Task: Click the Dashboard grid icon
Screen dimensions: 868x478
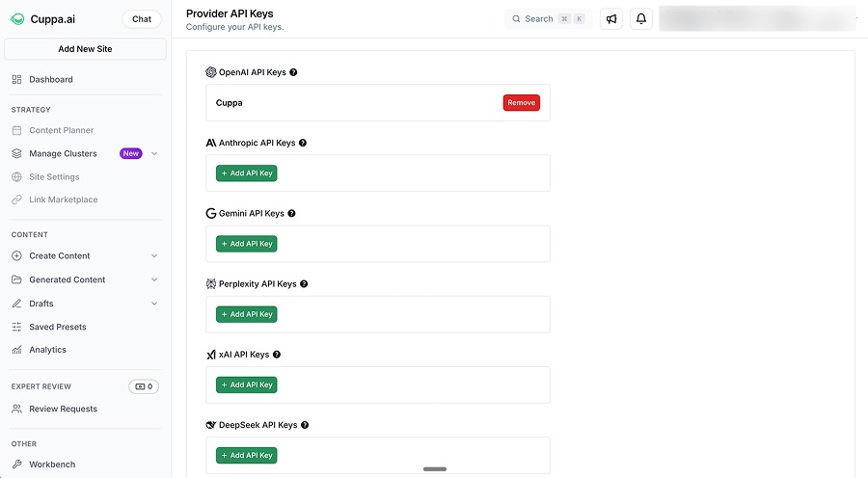Action: pyautogui.click(x=16, y=80)
